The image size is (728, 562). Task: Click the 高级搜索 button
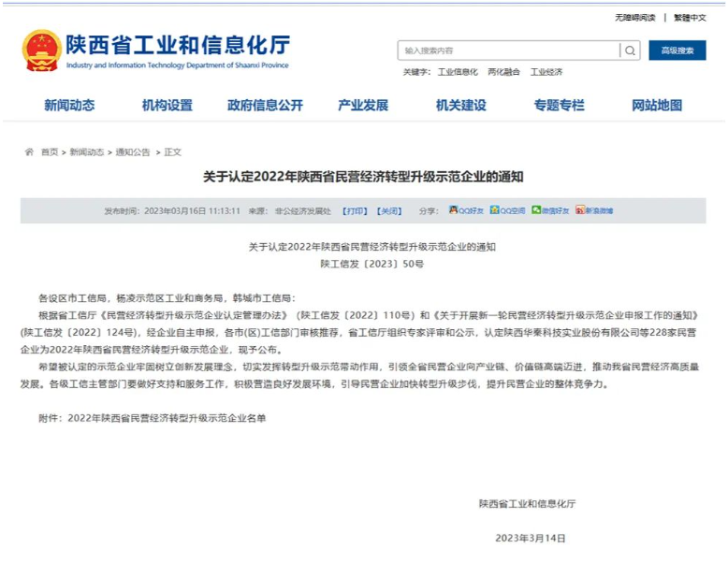click(677, 50)
